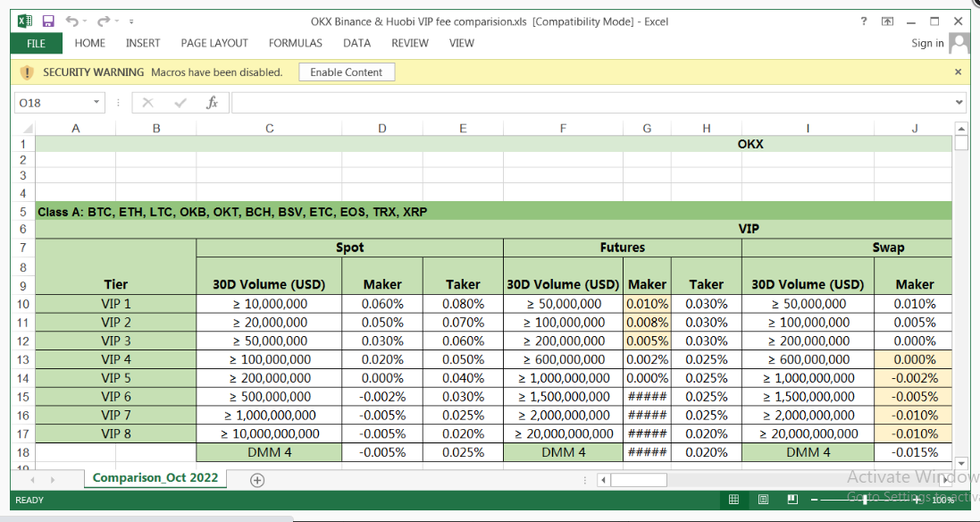The width and height of the screenshot is (980, 522).
Task: Select the VIP 1 tier cell
Action: (x=115, y=304)
